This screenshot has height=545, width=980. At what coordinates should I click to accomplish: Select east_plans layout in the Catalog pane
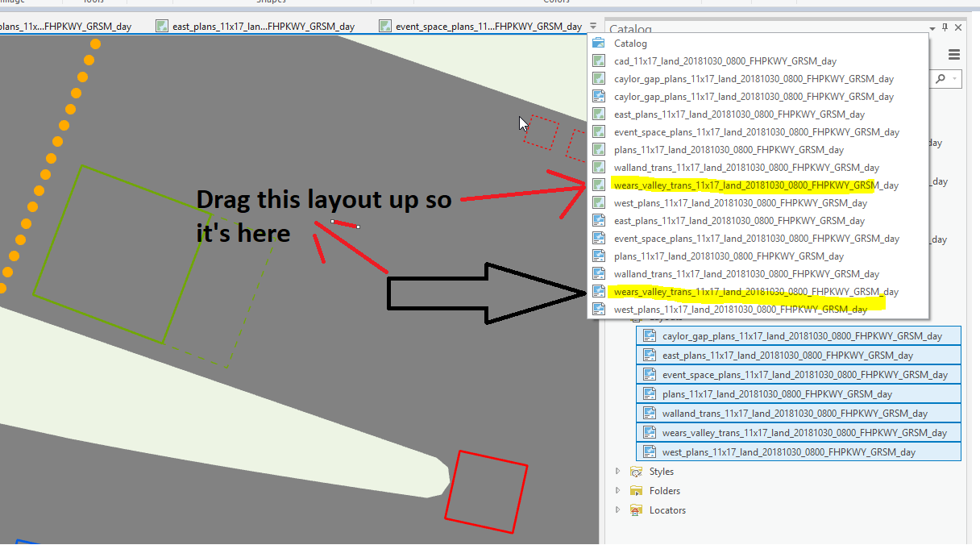point(799,356)
